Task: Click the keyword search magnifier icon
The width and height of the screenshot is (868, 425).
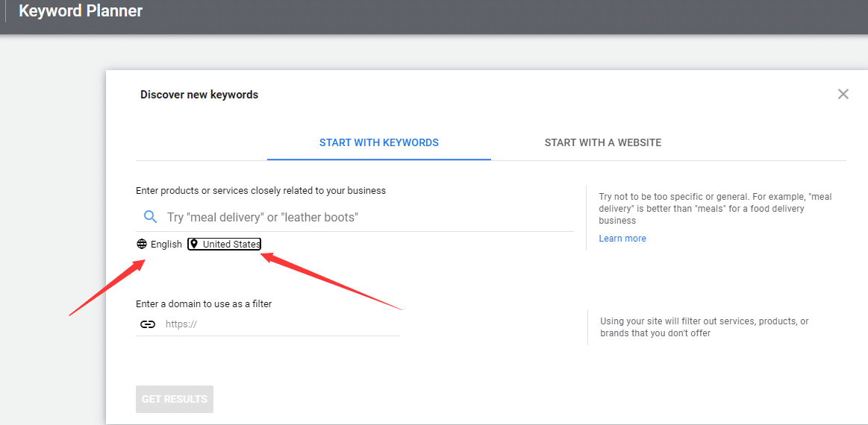Action: click(x=151, y=216)
